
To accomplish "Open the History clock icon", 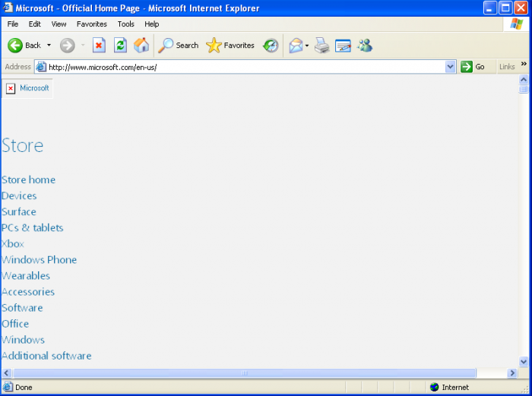I will pyautogui.click(x=271, y=45).
